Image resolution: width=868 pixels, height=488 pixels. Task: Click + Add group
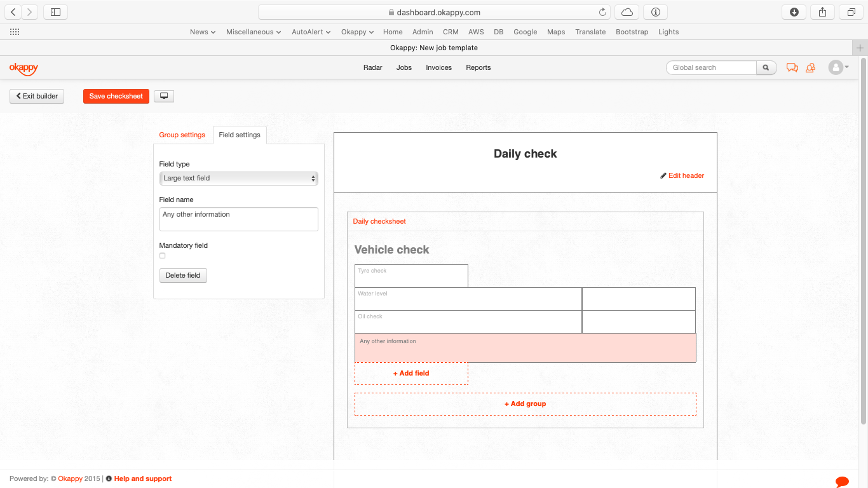(x=526, y=404)
